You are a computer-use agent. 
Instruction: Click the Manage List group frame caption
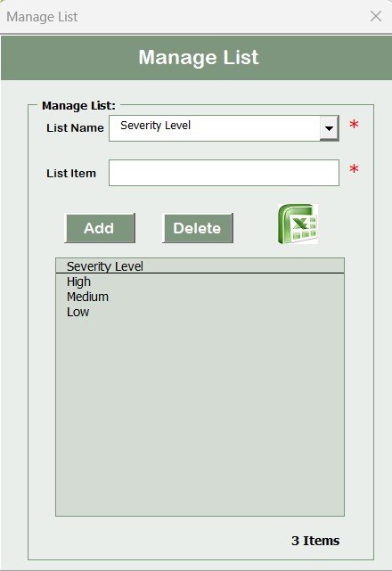[78, 106]
